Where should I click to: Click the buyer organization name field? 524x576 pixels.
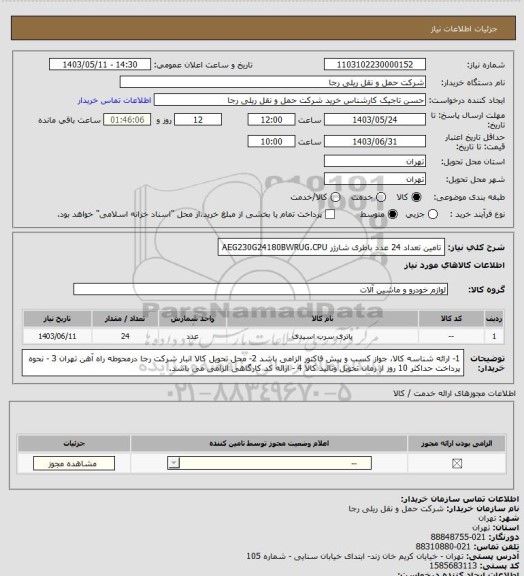273,82
